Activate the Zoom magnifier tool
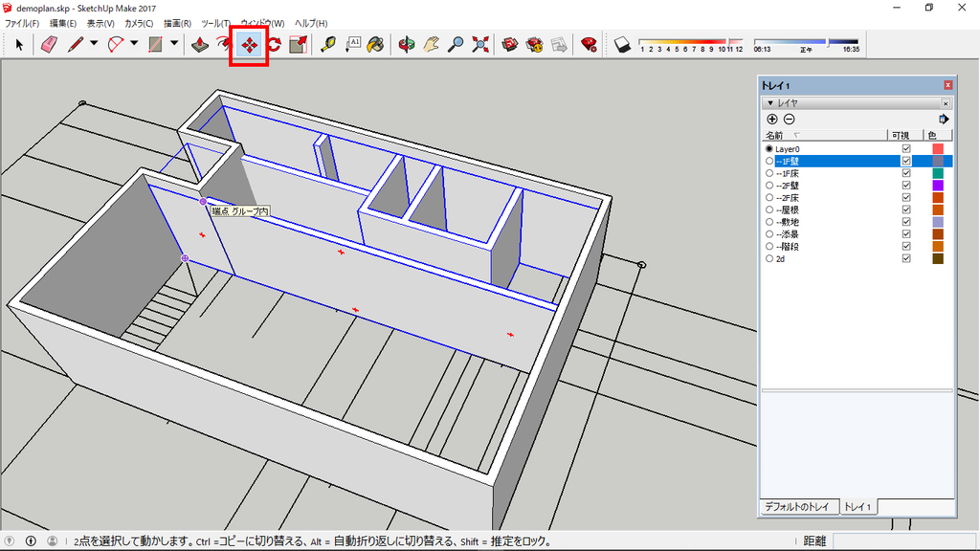 coord(456,44)
